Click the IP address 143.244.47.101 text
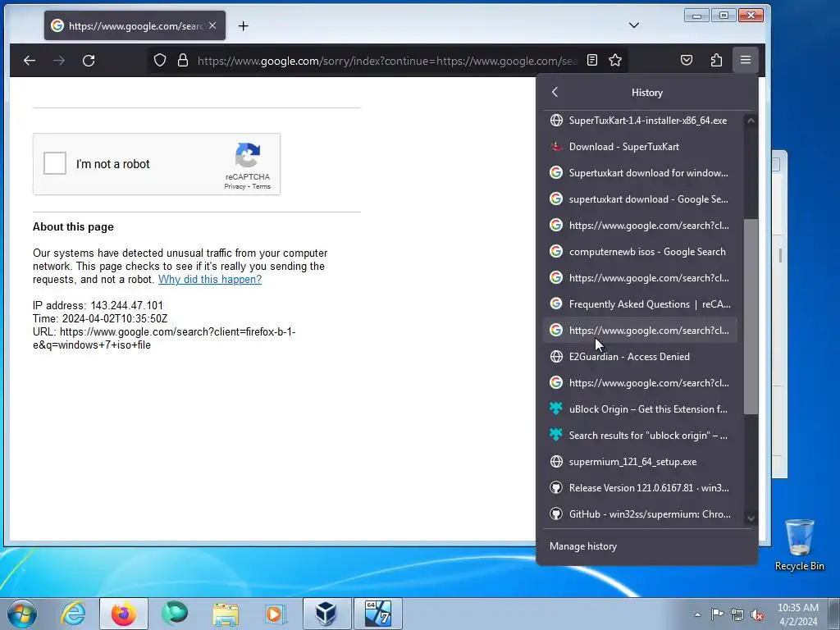Viewport: 840px width, 630px height. (98, 305)
